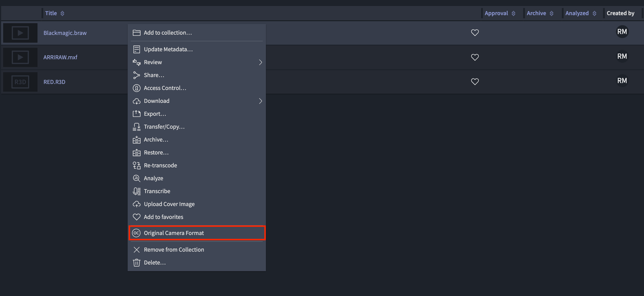This screenshot has width=644, height=296.
Task: Click the Restore box icon
Action: pyautogui.click(x=136, y=152)
